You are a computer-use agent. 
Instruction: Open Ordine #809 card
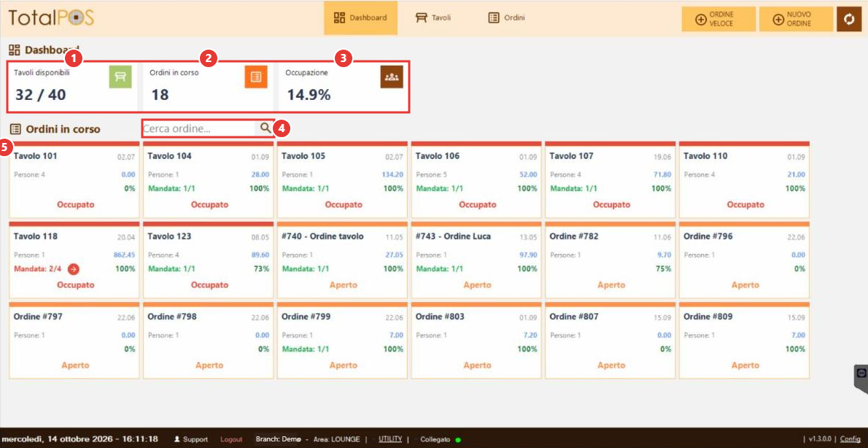(x=744, y=340)
